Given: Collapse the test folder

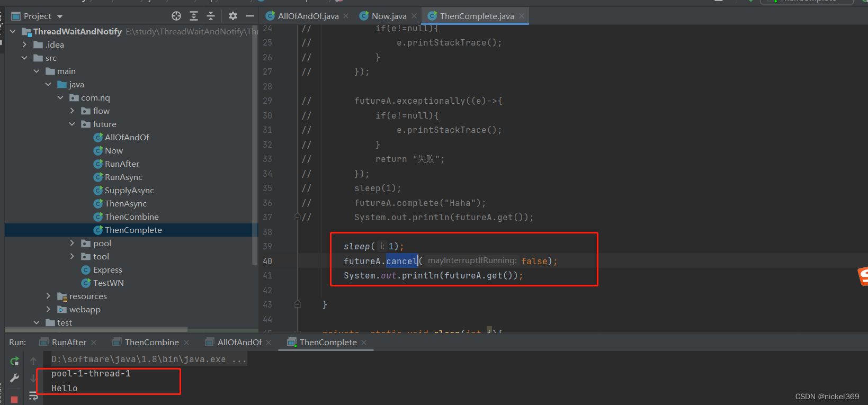Looking at the screenshot, I should point(37,323).
